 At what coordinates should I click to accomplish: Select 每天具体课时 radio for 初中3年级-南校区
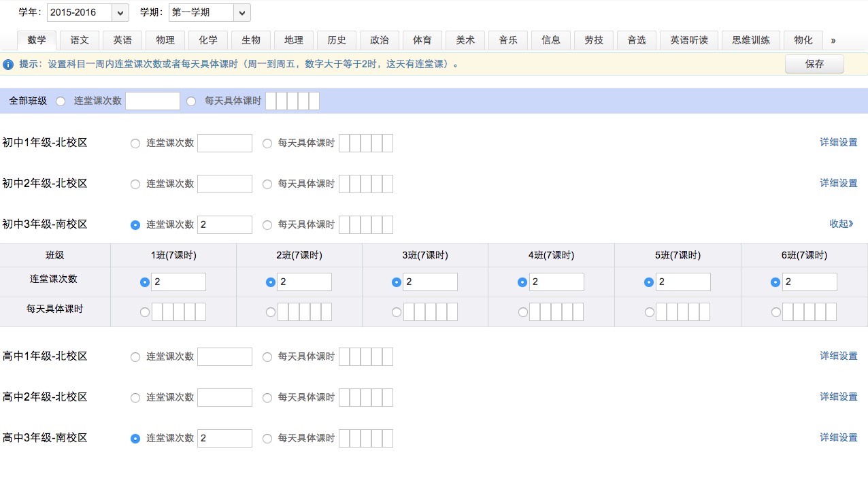(x=267, y=224)
